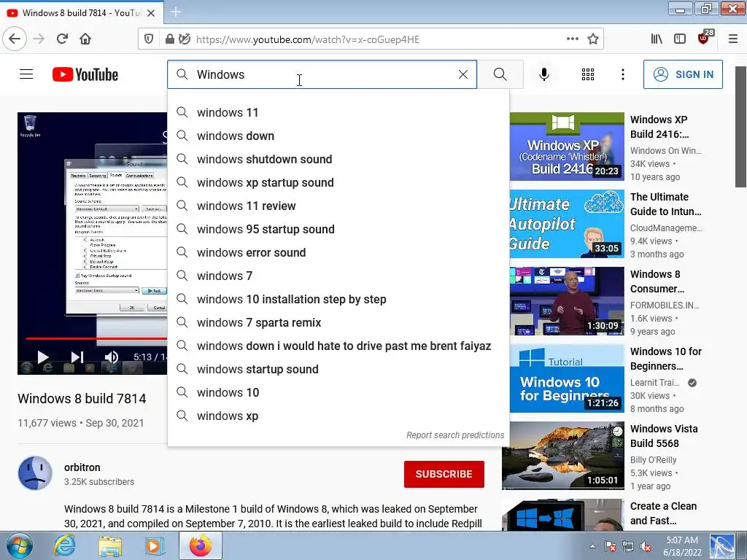
Task: Select the Windows 8 build 7814 tab
Action: coord(82,13)
